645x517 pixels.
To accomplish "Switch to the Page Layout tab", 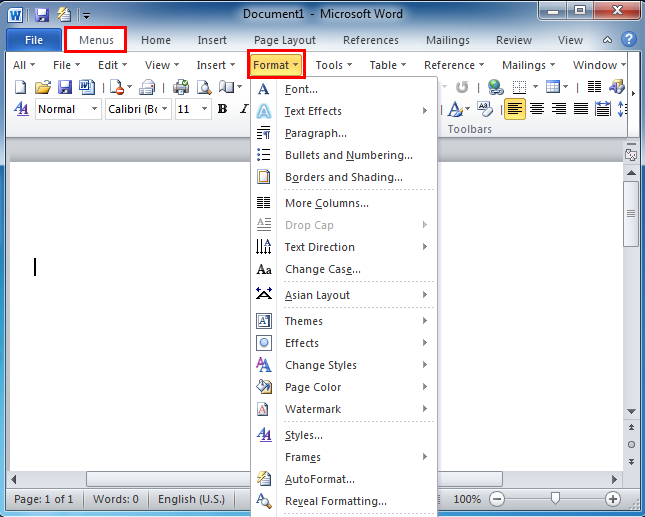I will point(285,40).
